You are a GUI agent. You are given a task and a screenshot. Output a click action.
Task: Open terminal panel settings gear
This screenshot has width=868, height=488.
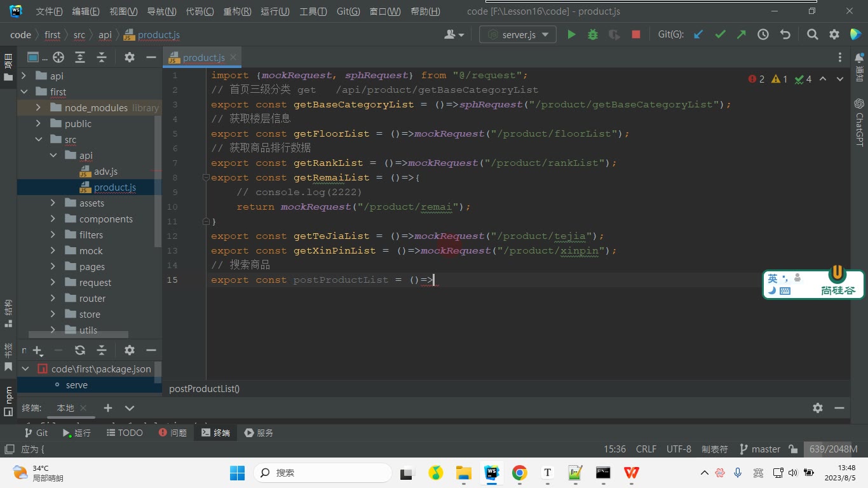tap(818, 408)
